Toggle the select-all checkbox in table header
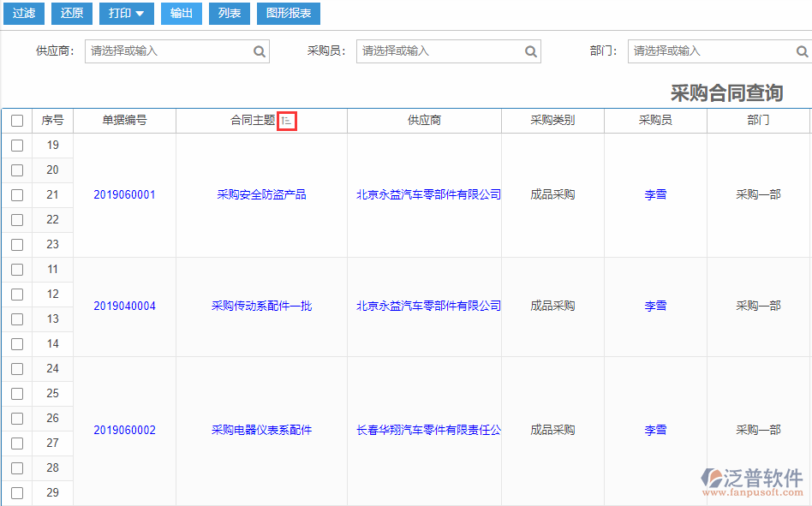 tap(17, 121)
